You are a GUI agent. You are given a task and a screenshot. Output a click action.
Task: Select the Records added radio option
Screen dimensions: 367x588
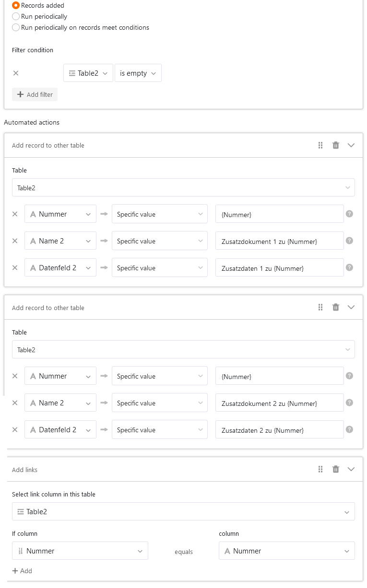coord(16,5)
